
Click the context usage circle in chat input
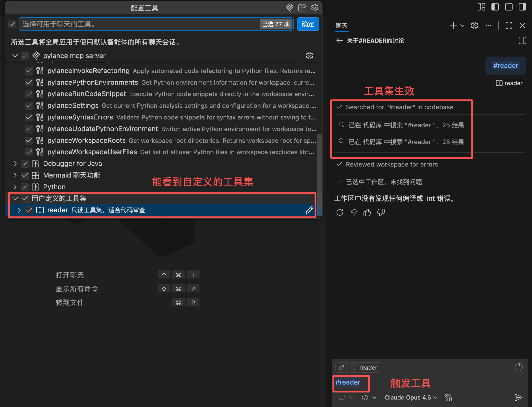point(519,367)
